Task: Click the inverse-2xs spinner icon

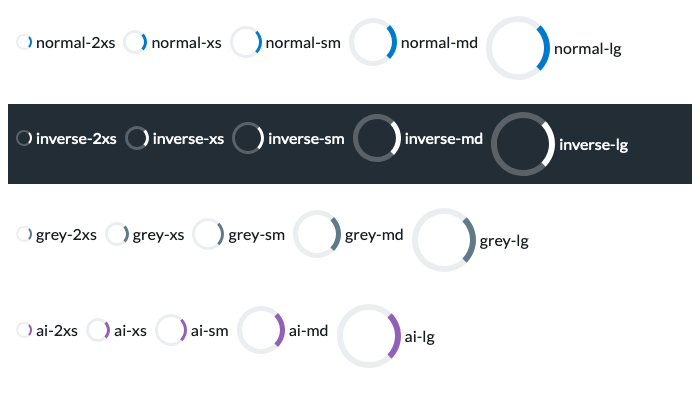Action: point(24,138)
